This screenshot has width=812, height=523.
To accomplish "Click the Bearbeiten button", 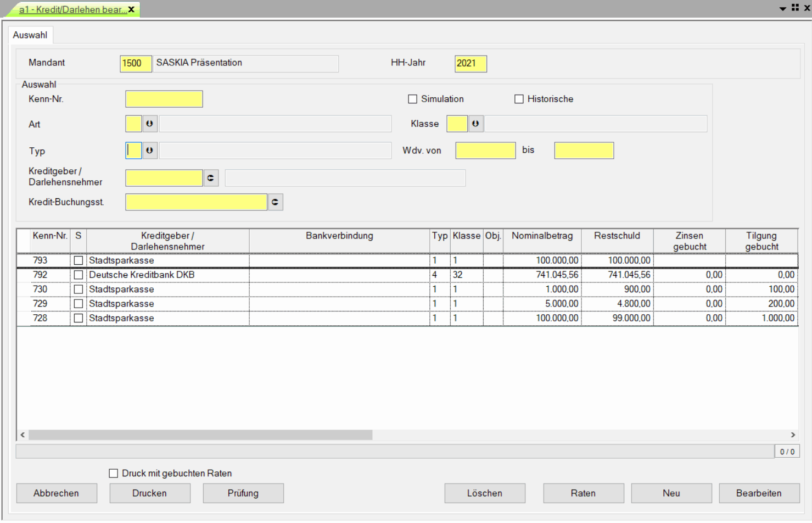I will click(x=759, y=493).
